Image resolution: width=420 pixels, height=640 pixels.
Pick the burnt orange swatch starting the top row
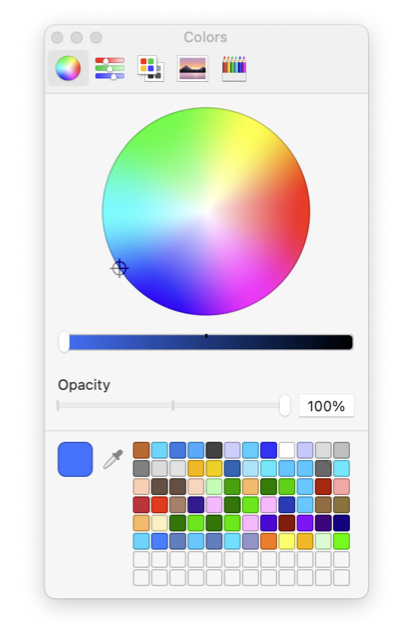click(141, 450)
